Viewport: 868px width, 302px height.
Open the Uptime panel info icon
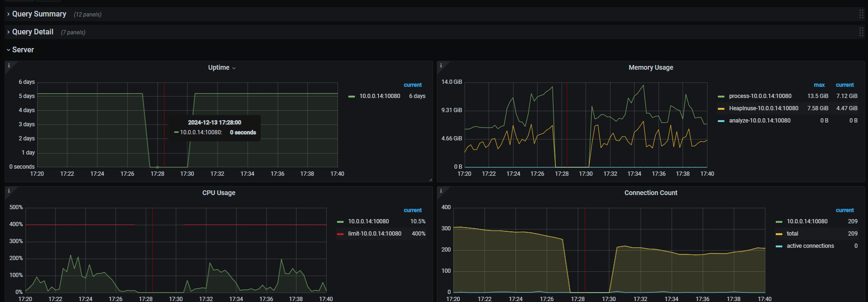8,65
